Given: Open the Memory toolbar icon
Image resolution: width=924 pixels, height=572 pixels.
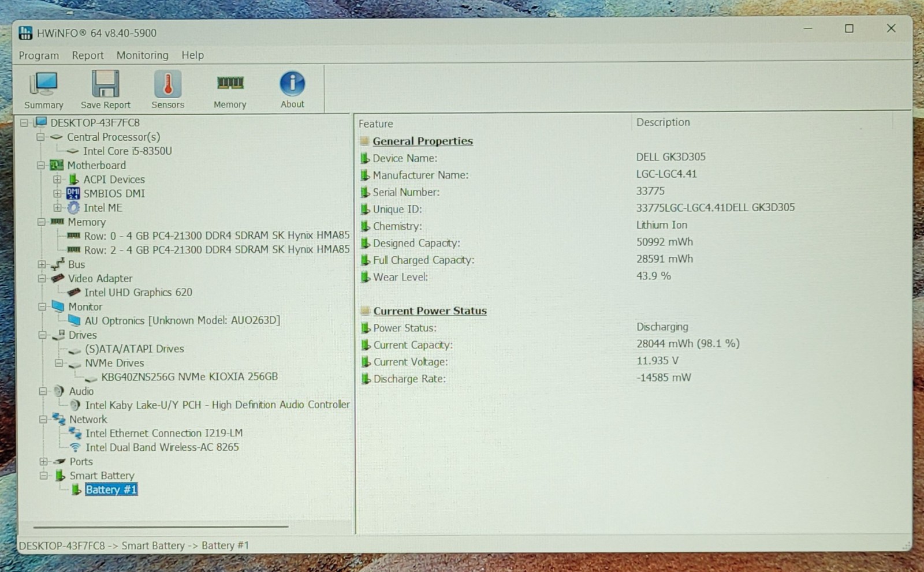Looking at the screenshot, I should click(230, 83).
